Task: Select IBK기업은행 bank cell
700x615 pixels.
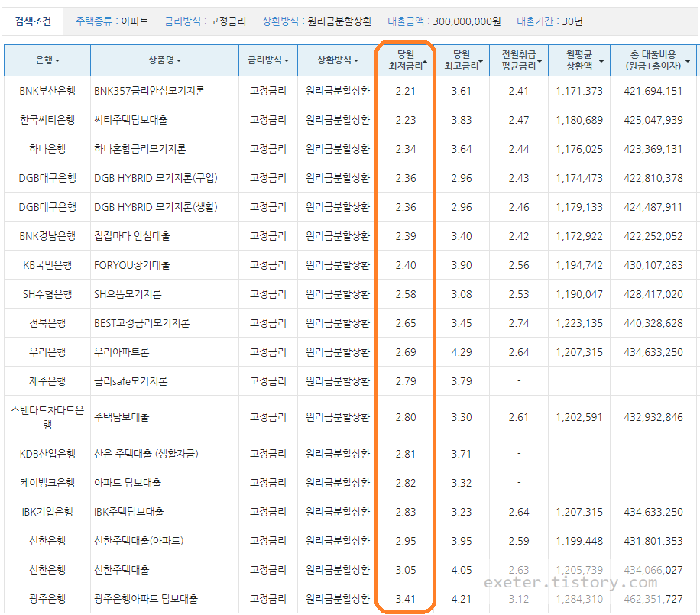Action: 47,512
